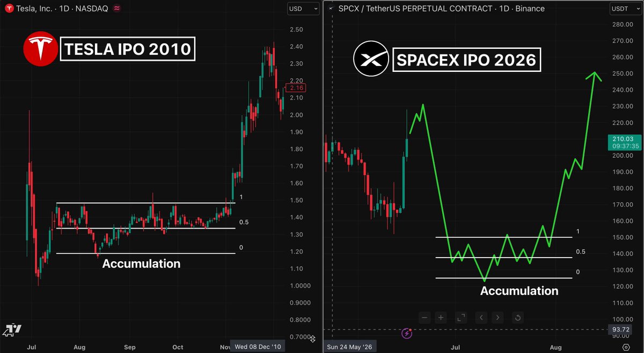Viewport: 644px width, 353px height.
Task: Click the Wed 08 Dec '10 date label
Action: (259, 347)
